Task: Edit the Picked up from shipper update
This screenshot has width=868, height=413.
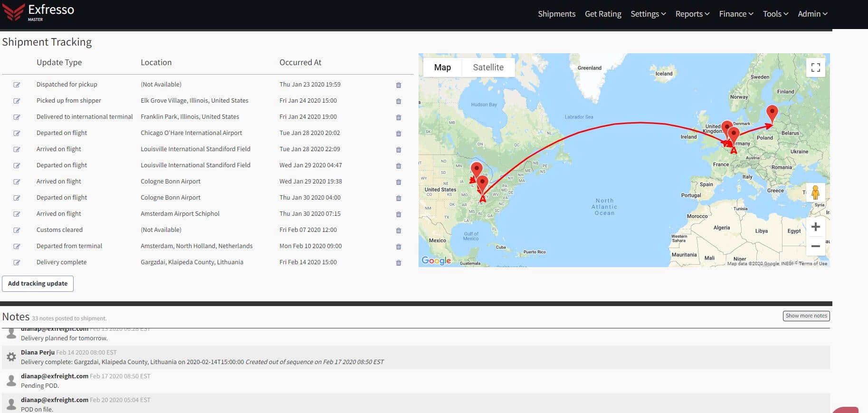Action: pos(17,101)
